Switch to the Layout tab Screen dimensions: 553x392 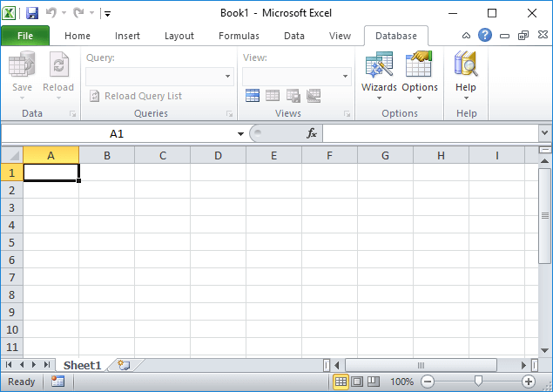coord(179,36)
